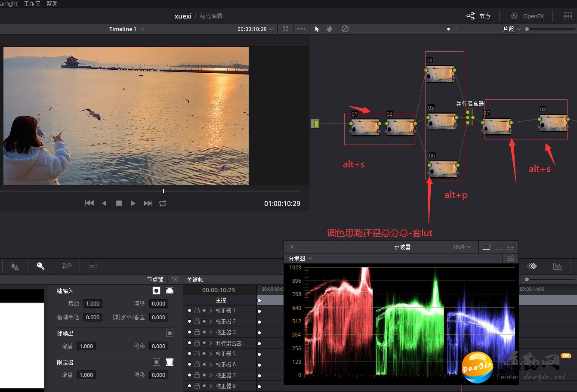Toggle 键输入 matte/mask icon
The image size is (577, 392).
coord(170,291)
